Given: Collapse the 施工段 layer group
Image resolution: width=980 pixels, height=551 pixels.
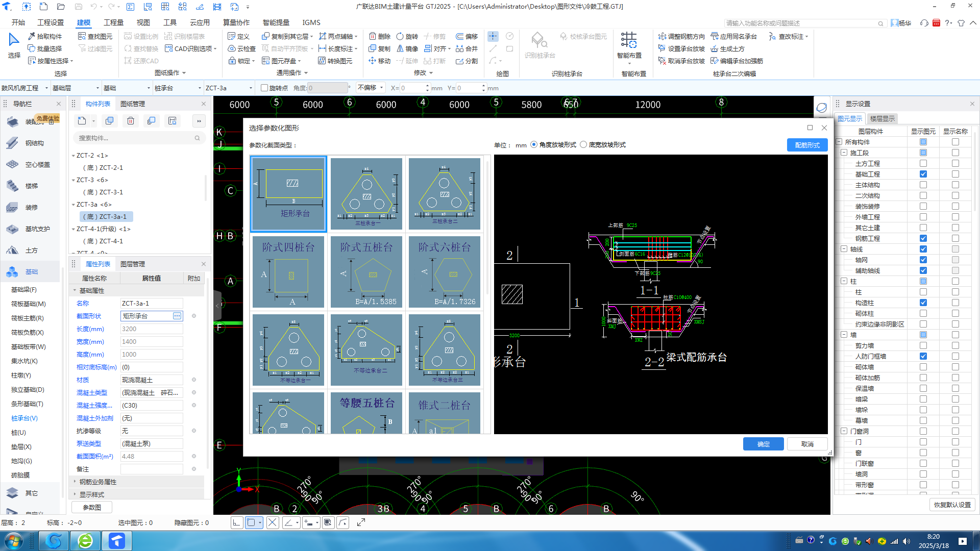Looking at the screenshot, I should pos(844,153).
